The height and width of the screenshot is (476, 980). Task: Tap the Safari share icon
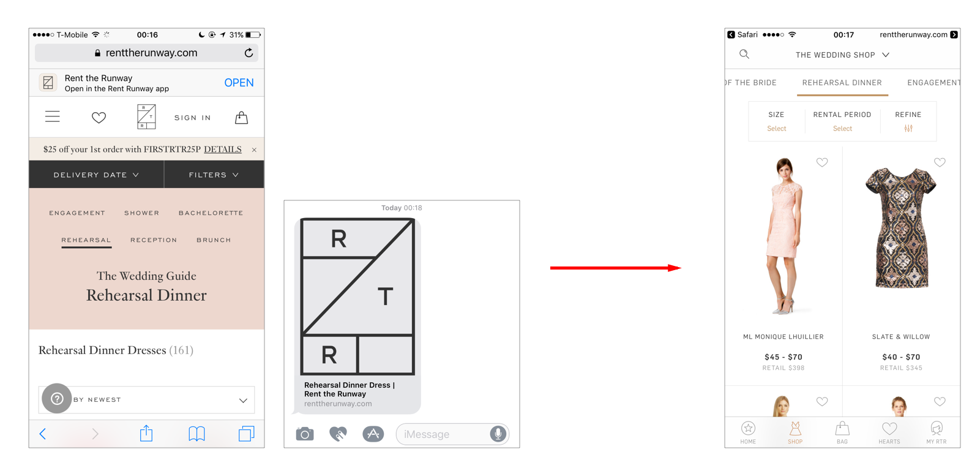pos(146,433)
